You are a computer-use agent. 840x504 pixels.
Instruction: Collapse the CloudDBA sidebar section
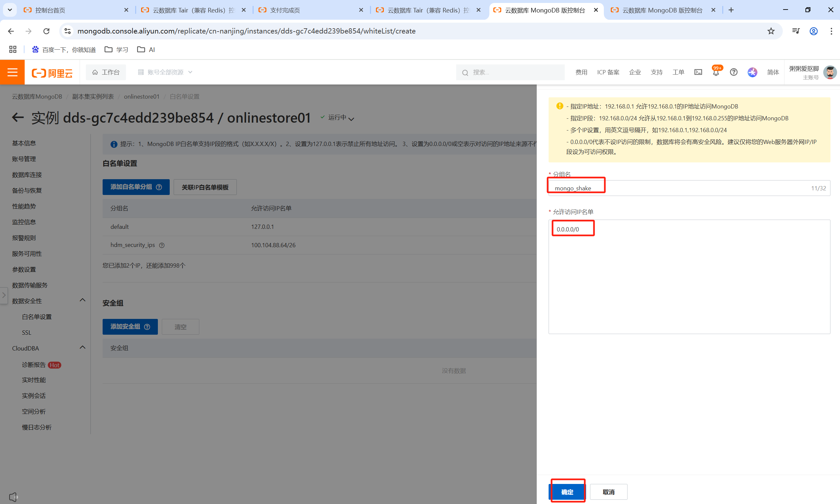[82, 347]
